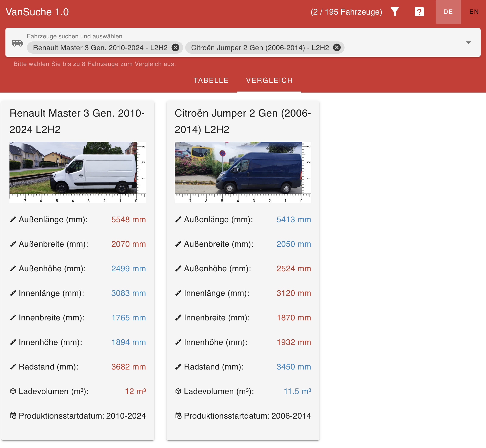Select the value 1894 mm
This screenshot has height=448, width=486.
[128, 342]
